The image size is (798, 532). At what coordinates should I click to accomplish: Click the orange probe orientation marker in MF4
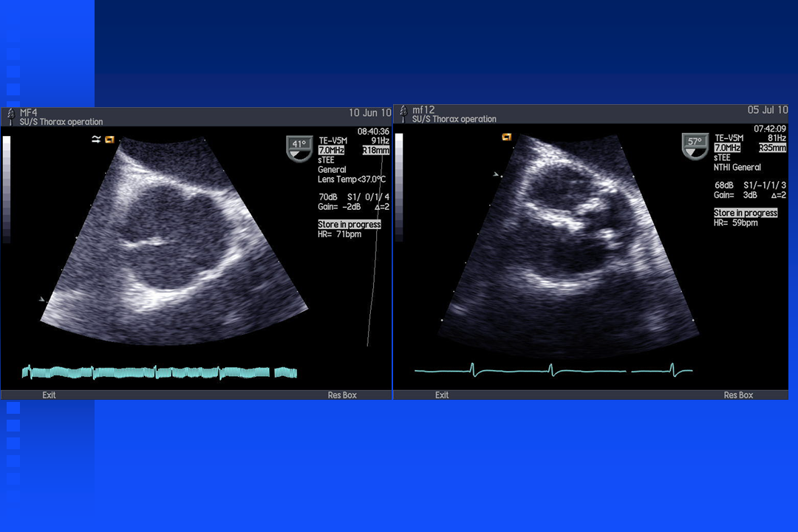109,139
